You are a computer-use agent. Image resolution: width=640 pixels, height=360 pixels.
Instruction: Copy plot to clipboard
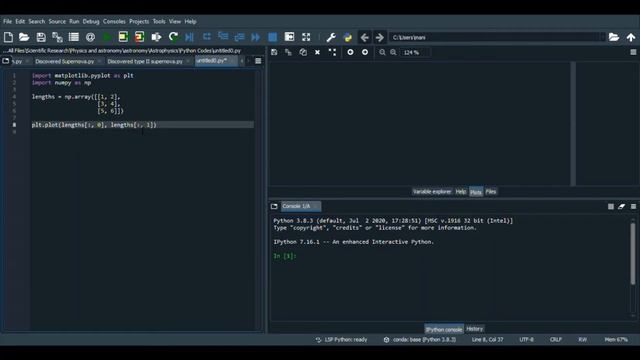pyautogui.click(x=303, y=52)
